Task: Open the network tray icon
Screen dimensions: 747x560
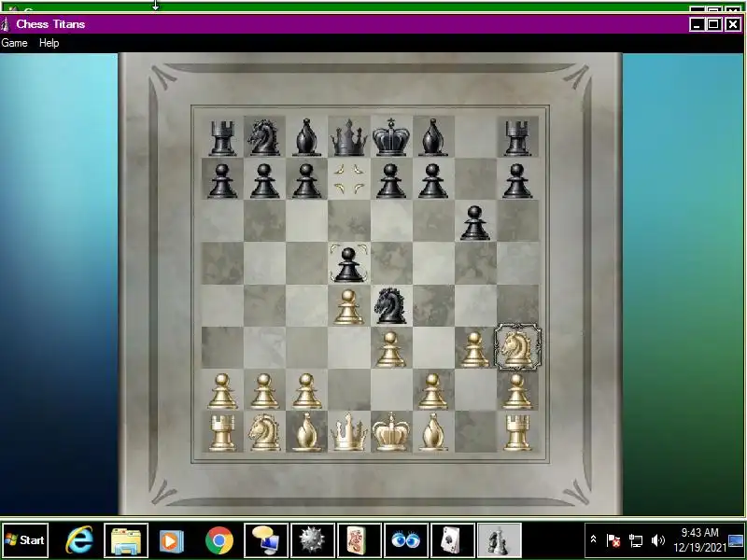Action: click(x=636, y=540)
